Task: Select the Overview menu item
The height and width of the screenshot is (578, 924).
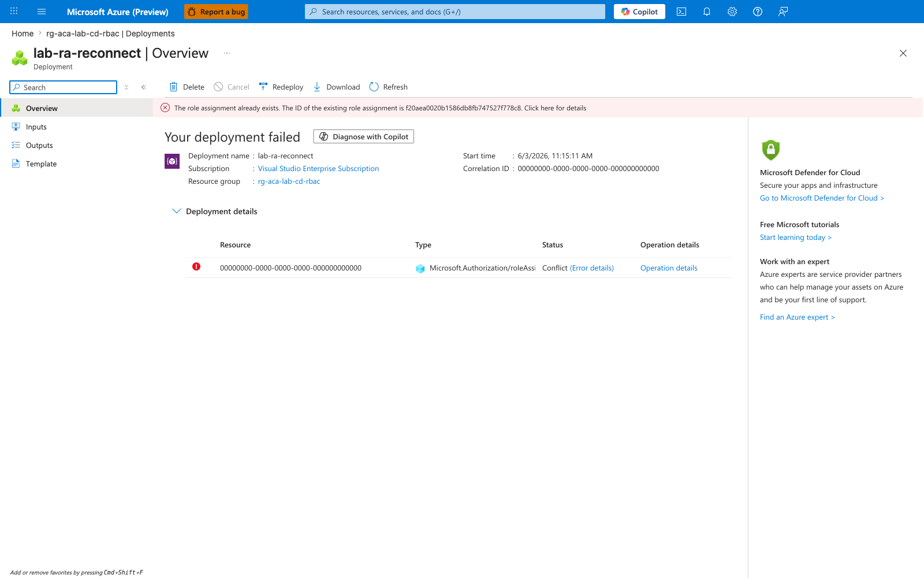Action: coord(77,108)
